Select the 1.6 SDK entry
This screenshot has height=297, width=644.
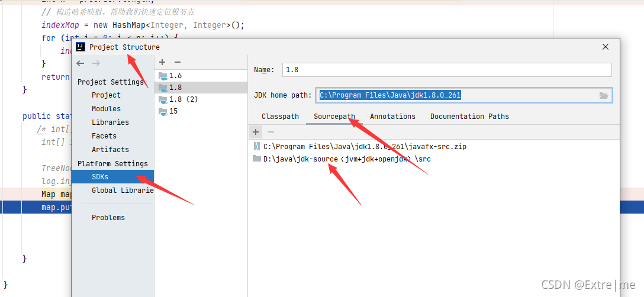click(x=201, y=76)
